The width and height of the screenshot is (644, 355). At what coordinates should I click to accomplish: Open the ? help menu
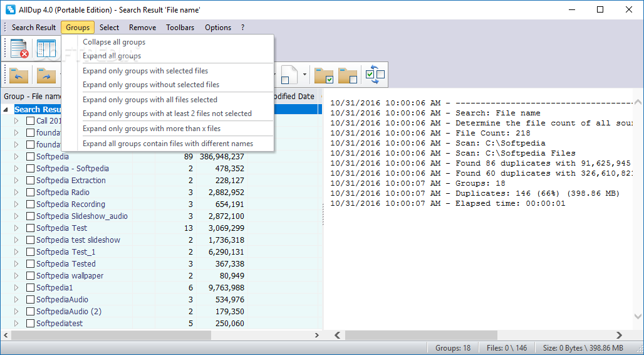(242, 28)
